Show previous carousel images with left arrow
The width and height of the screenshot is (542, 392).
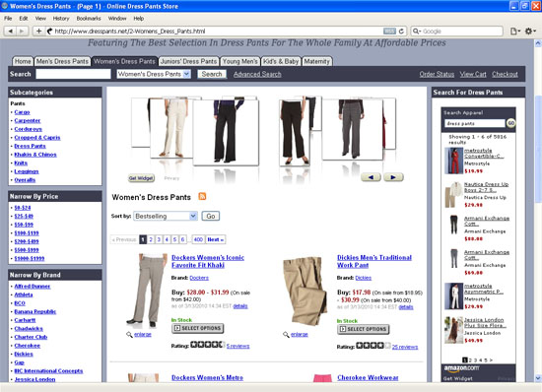[371, 177]
